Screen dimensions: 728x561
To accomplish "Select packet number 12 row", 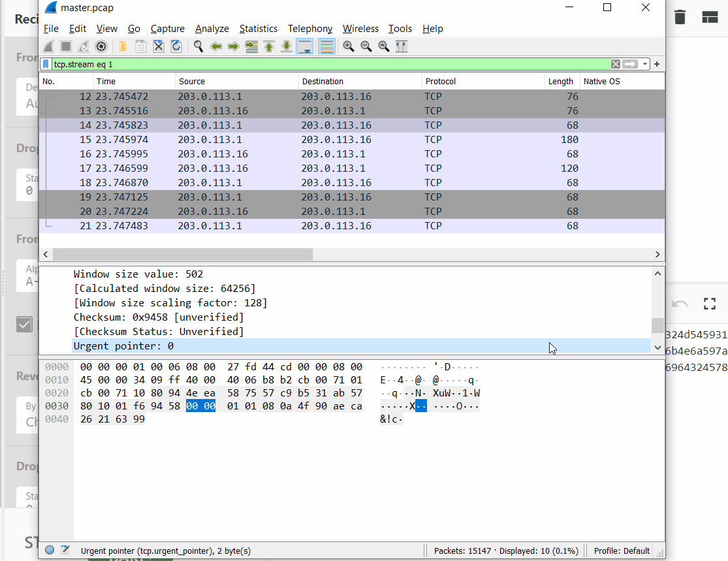I will (x=352, y=97).
